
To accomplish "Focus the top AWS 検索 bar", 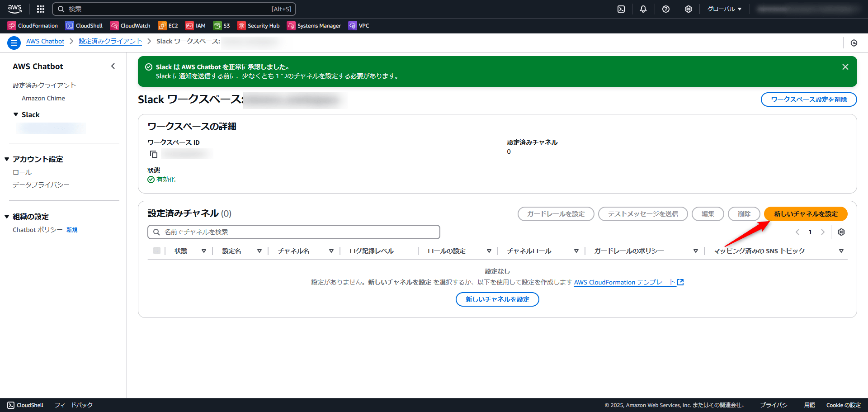I will 174,9.
